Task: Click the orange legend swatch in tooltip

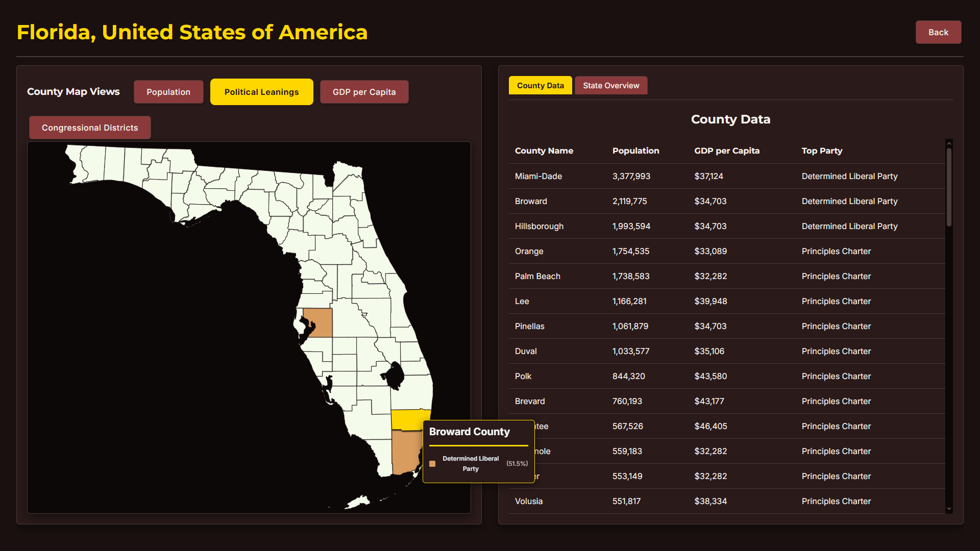Action: 432,464
